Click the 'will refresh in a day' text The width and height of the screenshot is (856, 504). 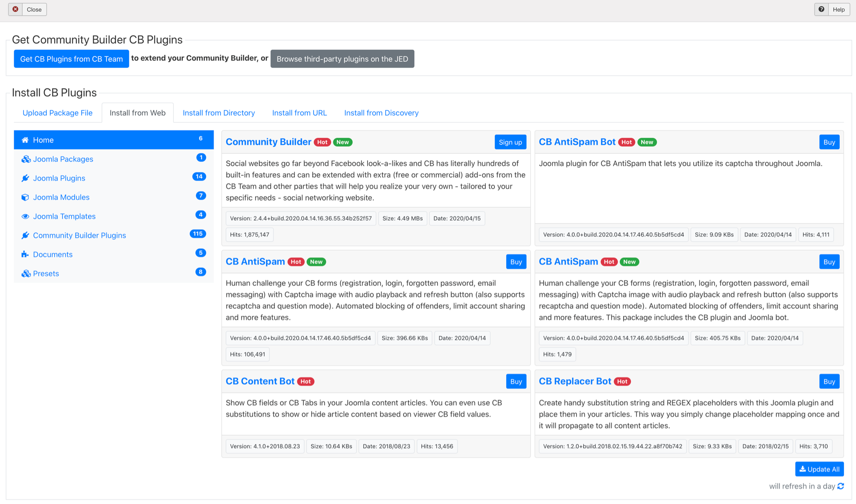802,486
